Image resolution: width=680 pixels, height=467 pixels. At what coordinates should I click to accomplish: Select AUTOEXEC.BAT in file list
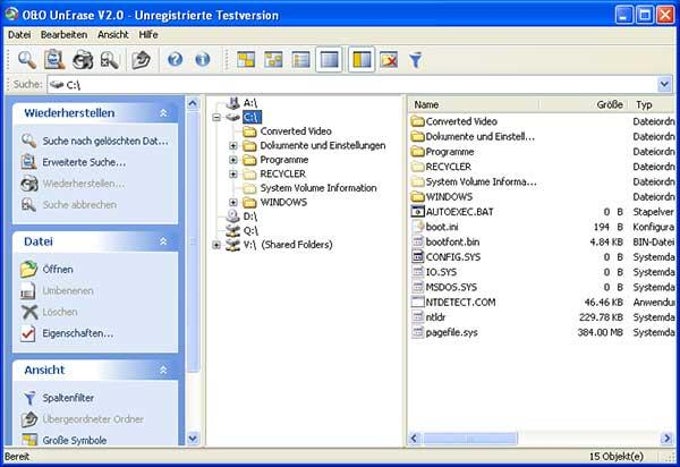pos(459,212)
